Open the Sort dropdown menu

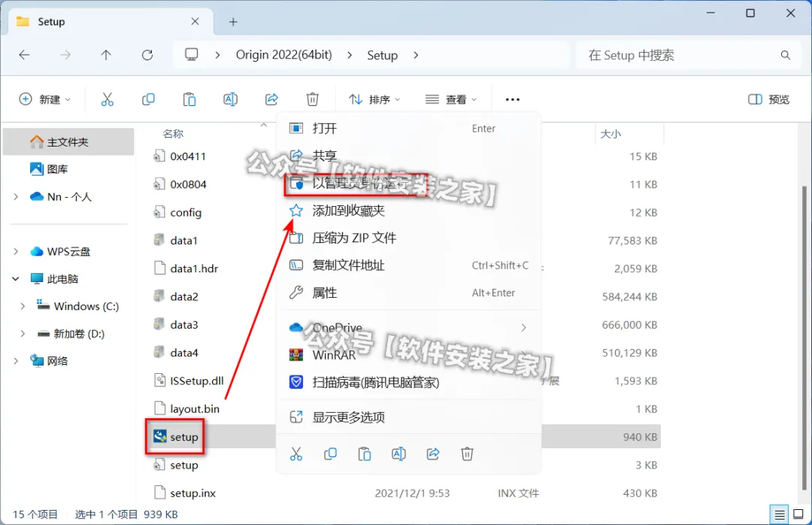[374, 99]
